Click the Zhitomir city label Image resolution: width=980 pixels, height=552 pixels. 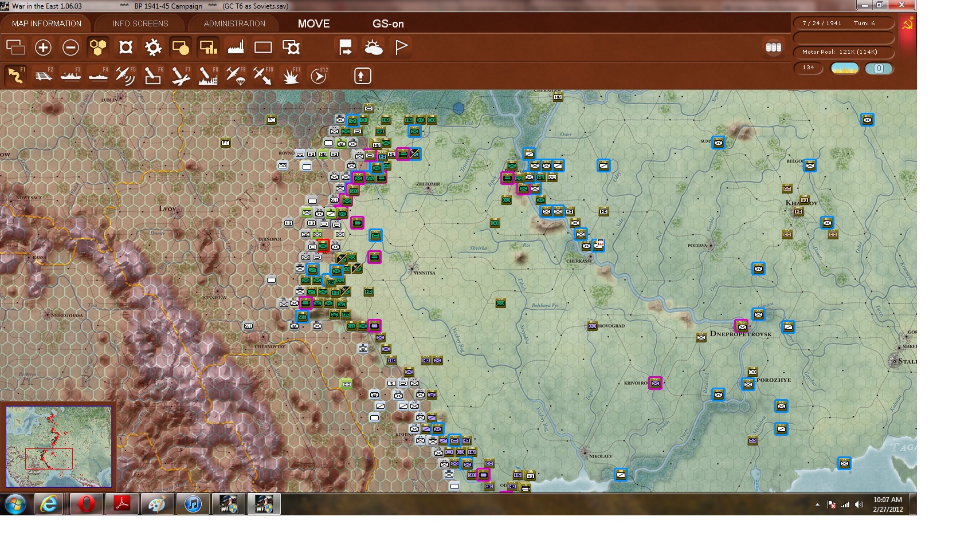428,184
